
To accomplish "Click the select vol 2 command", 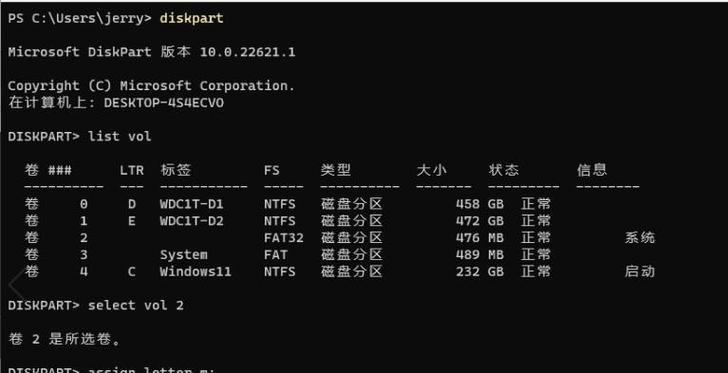I will [136, 306].
